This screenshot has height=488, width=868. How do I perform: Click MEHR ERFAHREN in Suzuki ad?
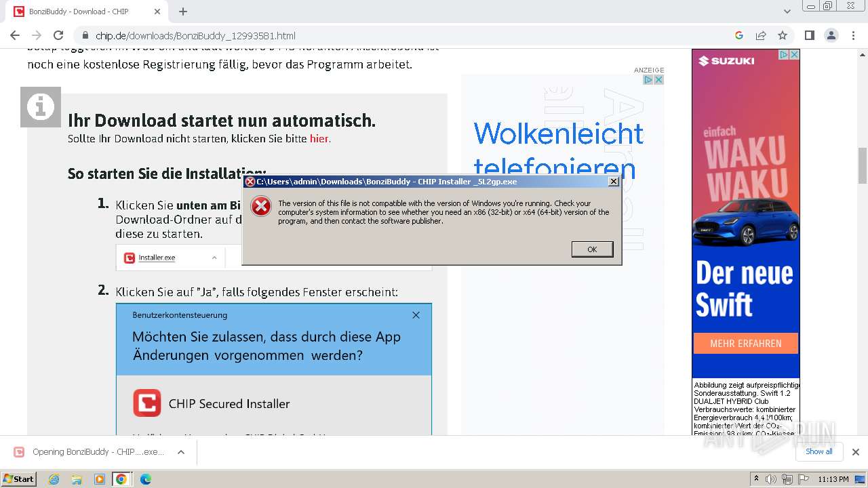click(746, 344)
